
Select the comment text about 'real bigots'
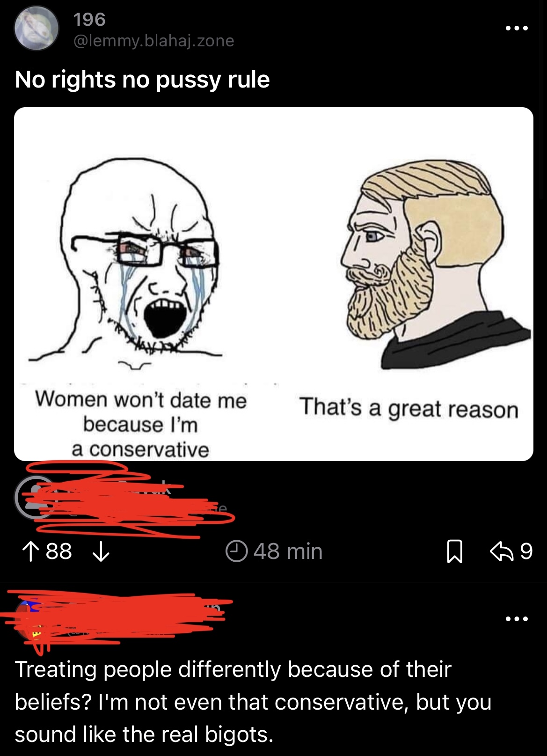click(253, 702)
